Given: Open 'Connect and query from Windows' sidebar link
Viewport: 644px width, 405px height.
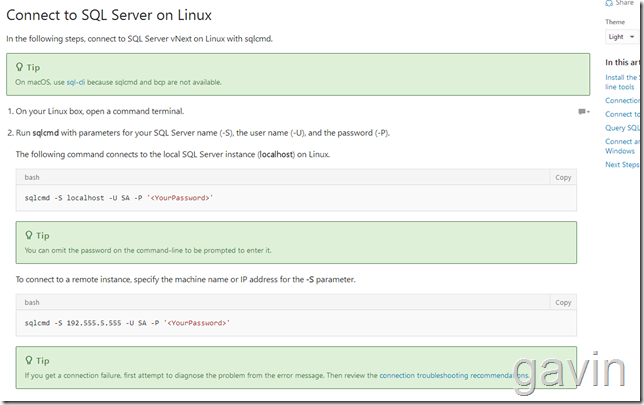Looking at the screenshot, I should click(x=622, y=146).
